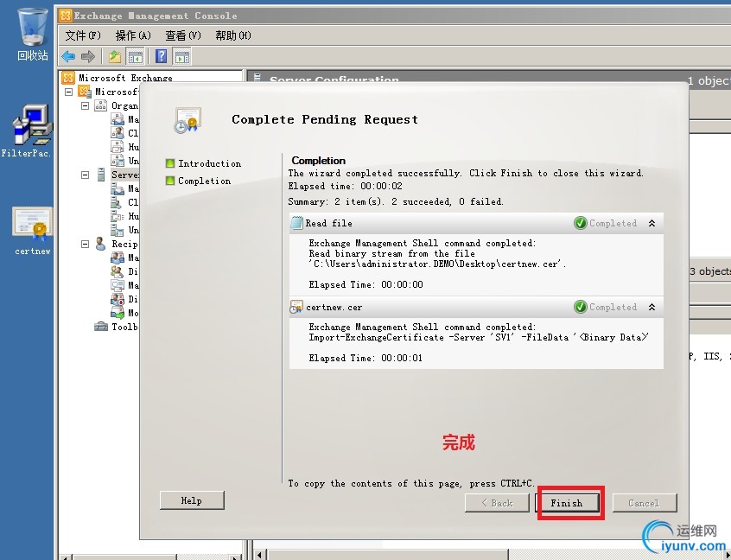Click the certnew.cer file path text
The width and height of the screenshot is (731, 560).
click(x=438, y=264)
